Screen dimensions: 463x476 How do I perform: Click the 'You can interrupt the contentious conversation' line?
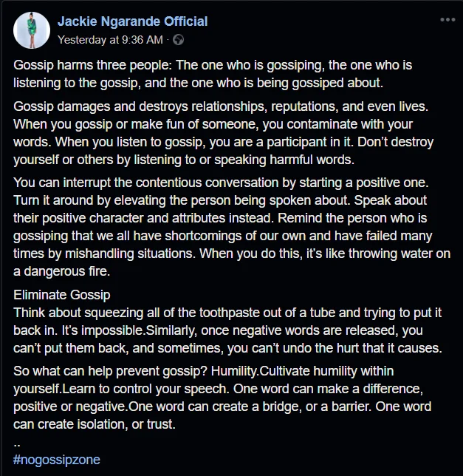pyautogui.click(x=221, y=183)
